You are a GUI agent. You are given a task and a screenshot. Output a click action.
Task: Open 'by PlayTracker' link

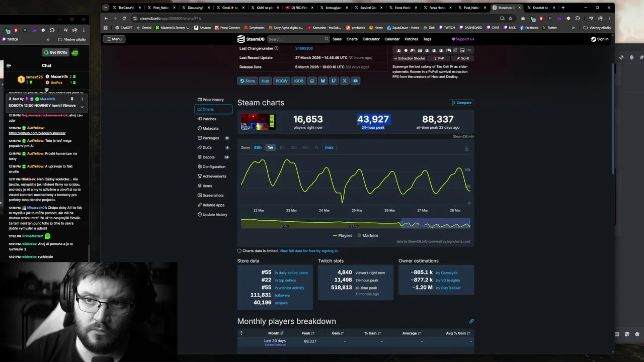(x=448, y=288)
